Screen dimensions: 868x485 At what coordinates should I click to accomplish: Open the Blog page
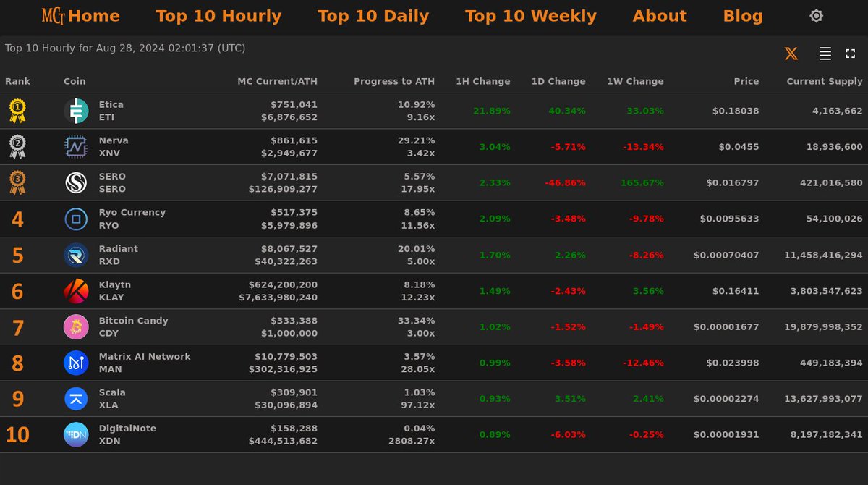pyautogui.click(x=743, y=16)
